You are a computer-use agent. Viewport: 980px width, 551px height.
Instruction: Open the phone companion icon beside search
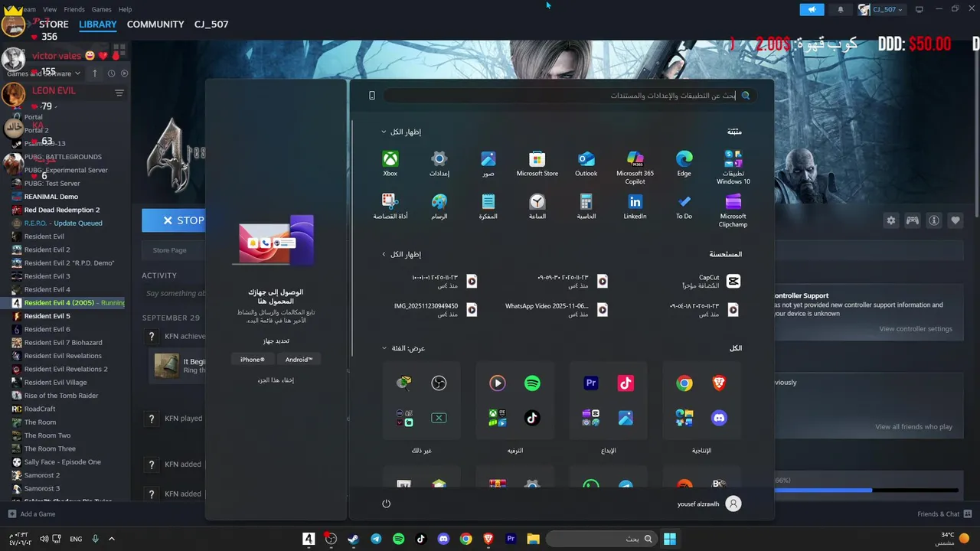(372, 96)
